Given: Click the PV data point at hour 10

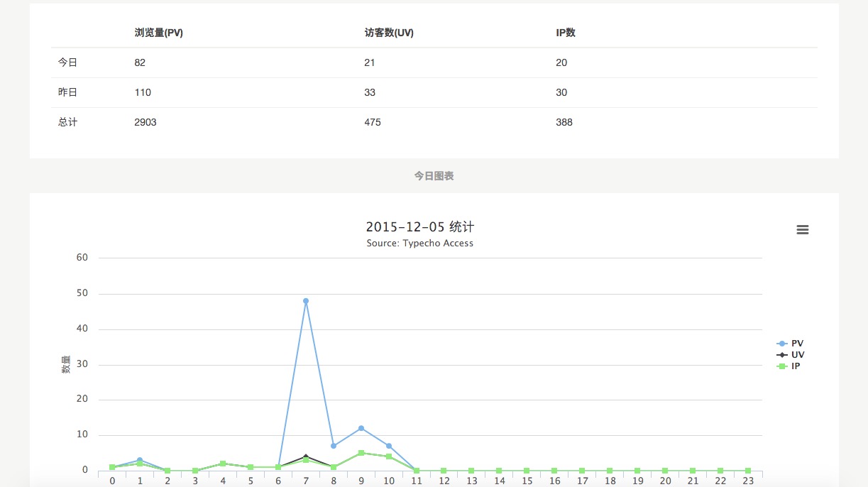Looking at the screenshot, I should [389, 446].
